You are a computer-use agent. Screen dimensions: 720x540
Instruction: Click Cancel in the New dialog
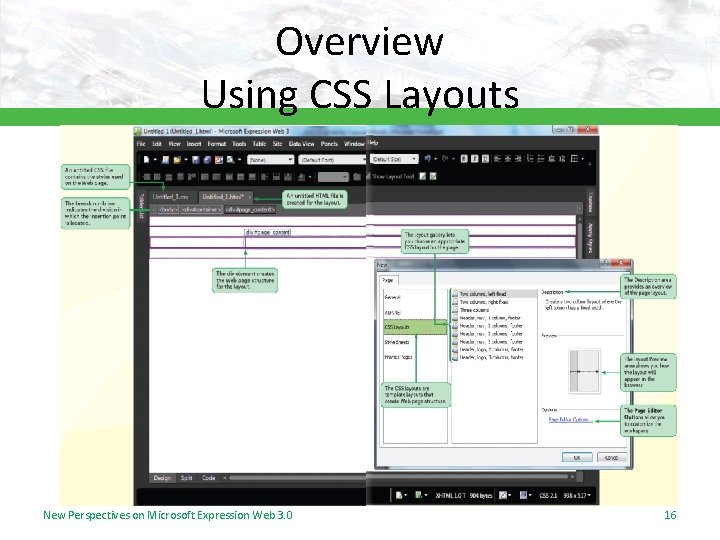tap(612, 457)
